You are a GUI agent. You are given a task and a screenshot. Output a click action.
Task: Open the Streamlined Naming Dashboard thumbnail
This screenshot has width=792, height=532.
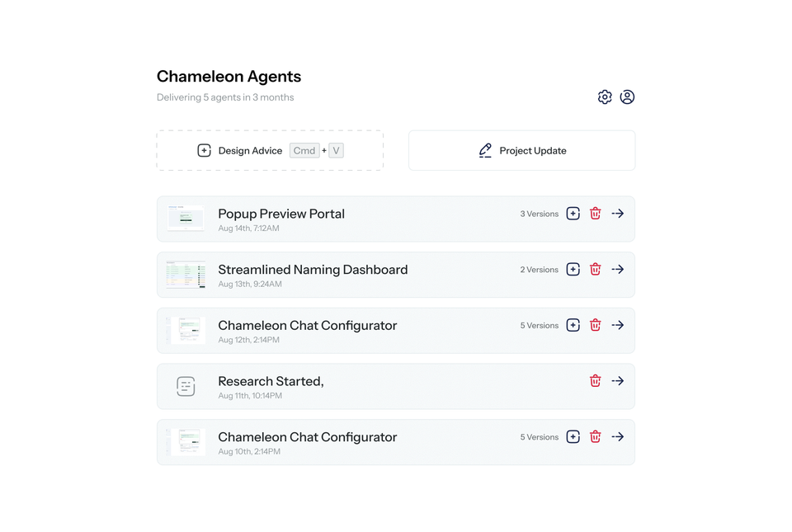(x=186, y=275)
